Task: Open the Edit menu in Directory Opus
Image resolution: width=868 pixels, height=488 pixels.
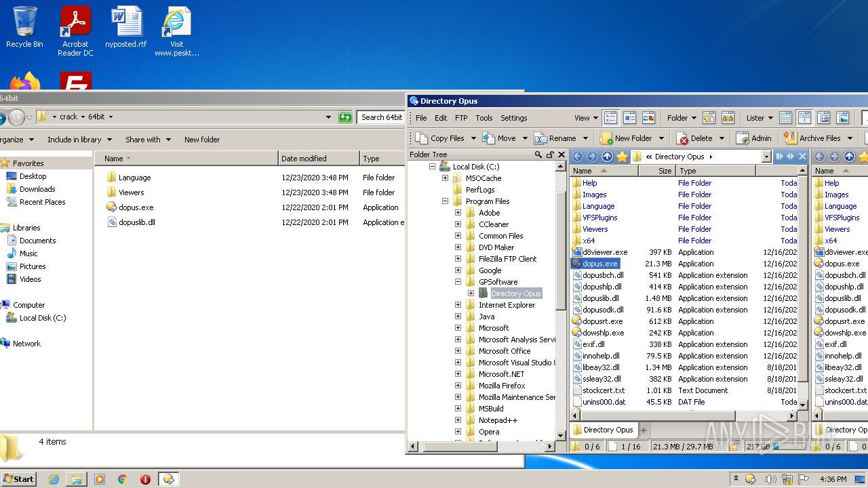Action: click(441, 118)
